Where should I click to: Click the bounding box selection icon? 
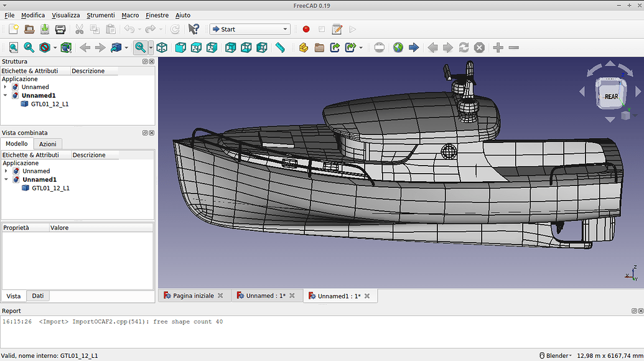click(x=66, y=48)
